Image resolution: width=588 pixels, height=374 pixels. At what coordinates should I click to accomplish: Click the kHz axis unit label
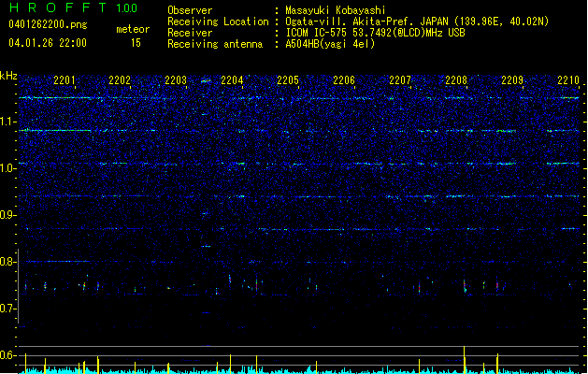coord(8,76)
